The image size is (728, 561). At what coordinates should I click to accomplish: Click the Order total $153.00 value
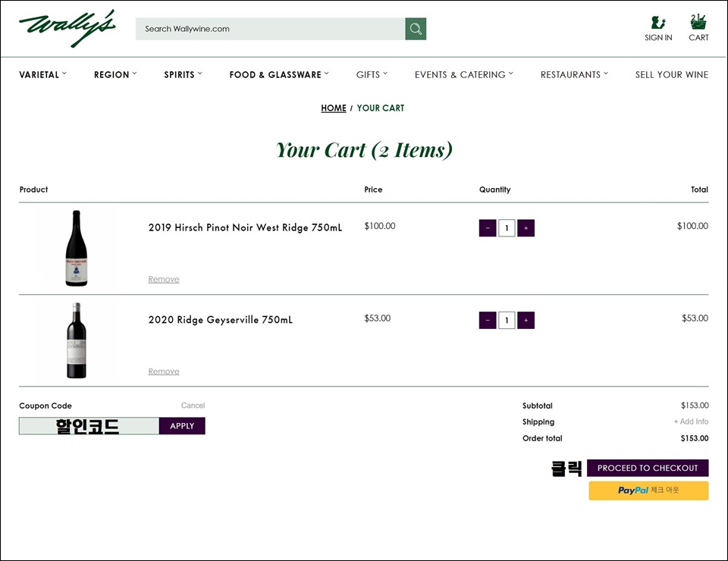tap(695, 438)
